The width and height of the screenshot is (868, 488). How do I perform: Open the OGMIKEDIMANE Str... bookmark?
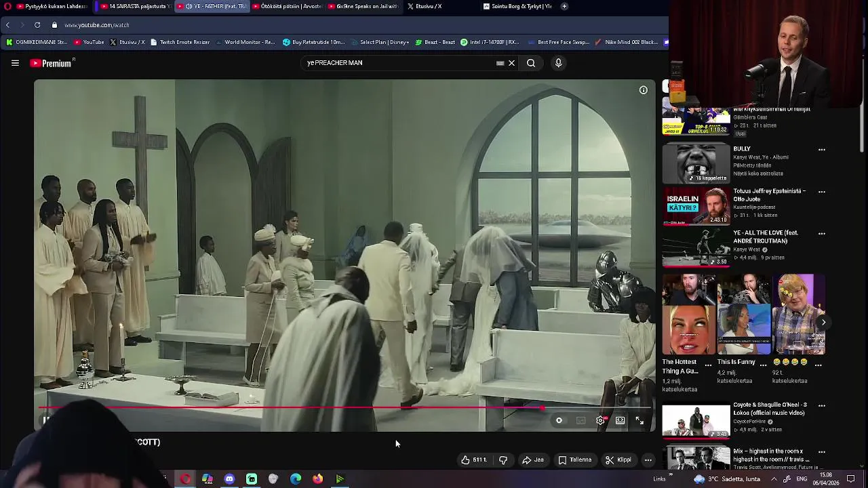click(x=37, y=42)
